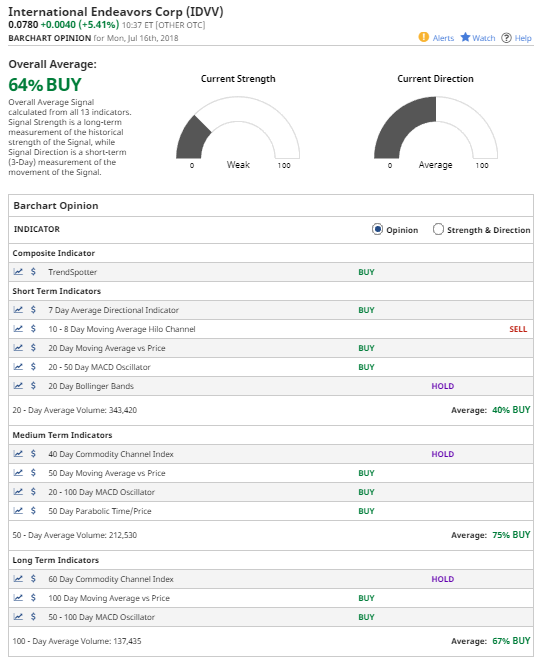This screenshot has height=666, width=542.
Task: Click dollar icon for 50 Day Parabolic Time/Price
Action: coord(33,511)
